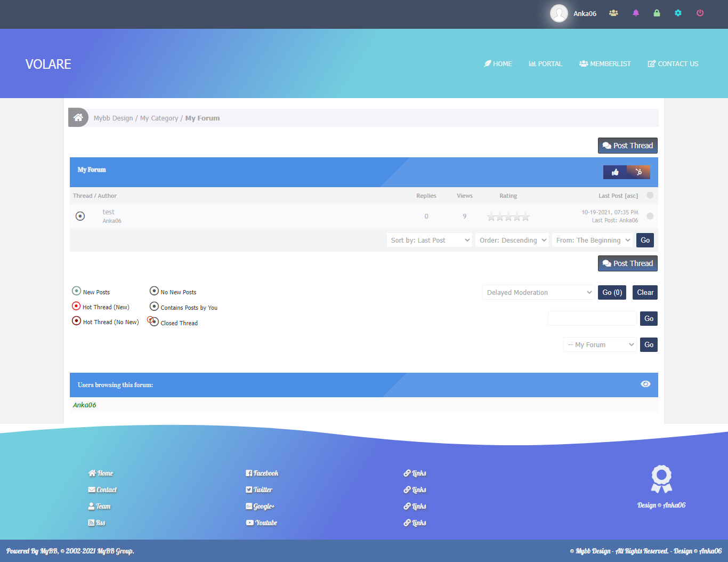
Task: Click the red power logout icon
Action: [x=700, y=13]
